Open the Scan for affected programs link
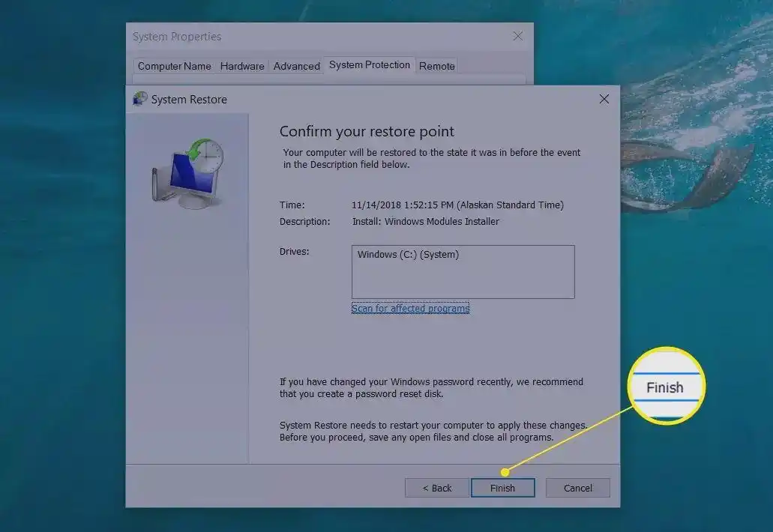 (x=410, y=308)
